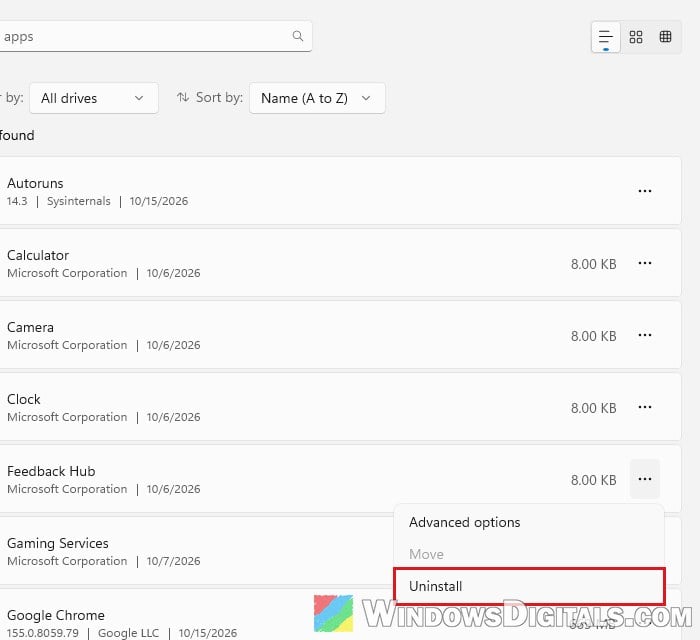Choose Advanced options from context menu
This screenshot has width=700, height=640.
(x=529, y=522)
